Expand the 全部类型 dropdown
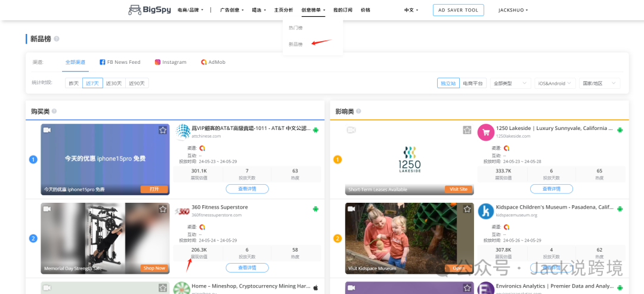The width and height of the screenshot is (644, 294). pos(510,83)
